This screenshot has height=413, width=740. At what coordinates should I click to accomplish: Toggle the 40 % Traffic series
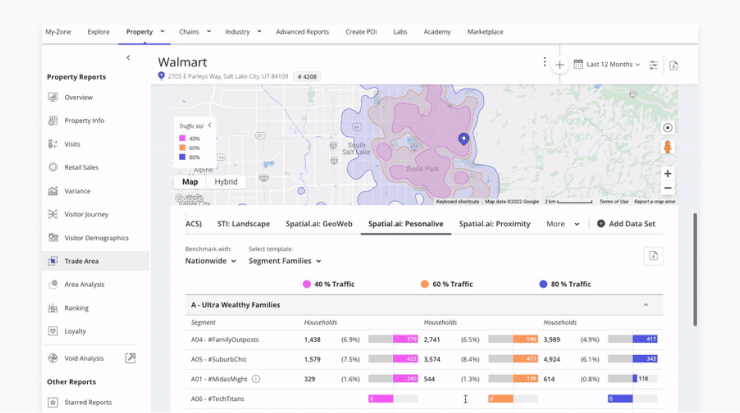(329, 284)
